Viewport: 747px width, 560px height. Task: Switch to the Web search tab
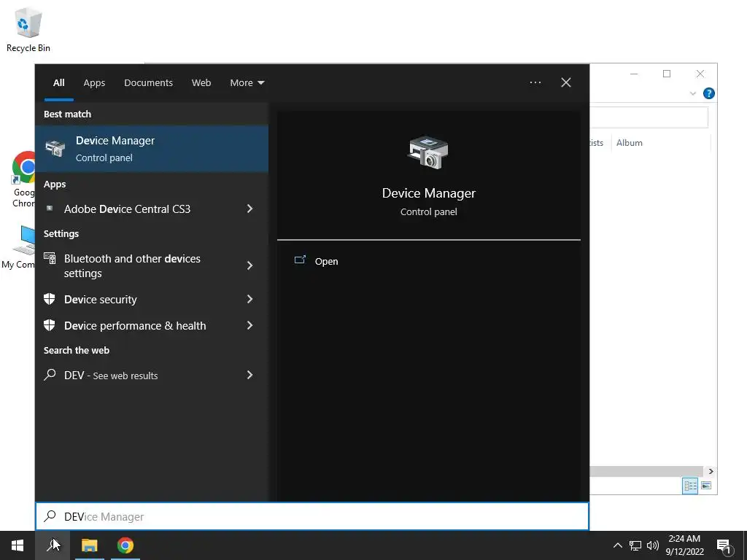point(201,83)
